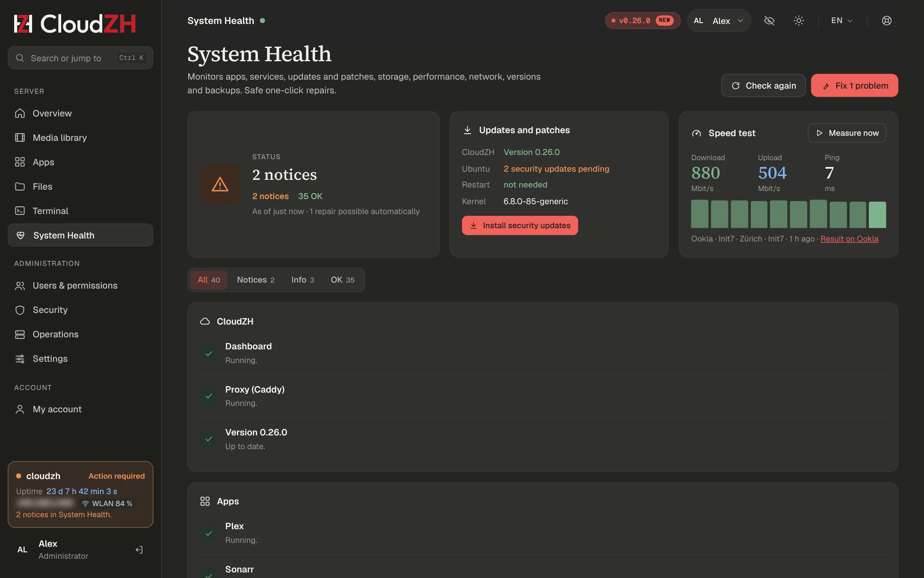Start speed test with Measure now

coord(847,133)
